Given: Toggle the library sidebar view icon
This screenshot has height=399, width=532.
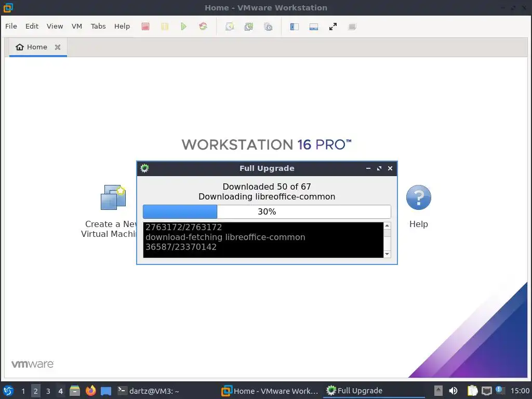Looking at the screenshot, I should [x=294, y=26].
